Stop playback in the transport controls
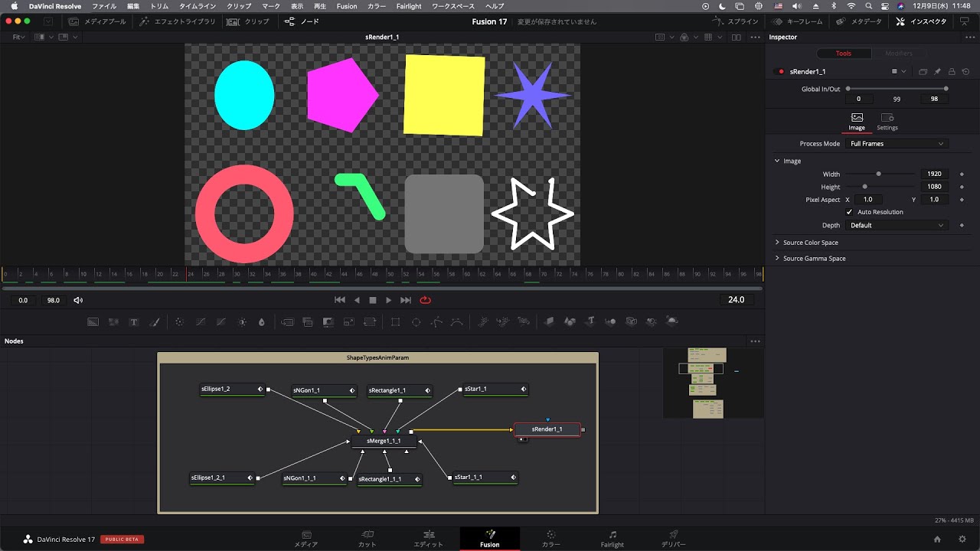 [373, 300]
